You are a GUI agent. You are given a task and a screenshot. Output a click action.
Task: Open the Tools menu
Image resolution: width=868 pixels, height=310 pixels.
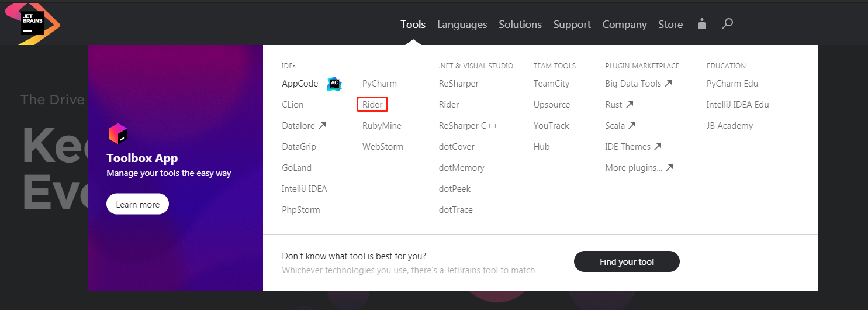pos(413,25)
